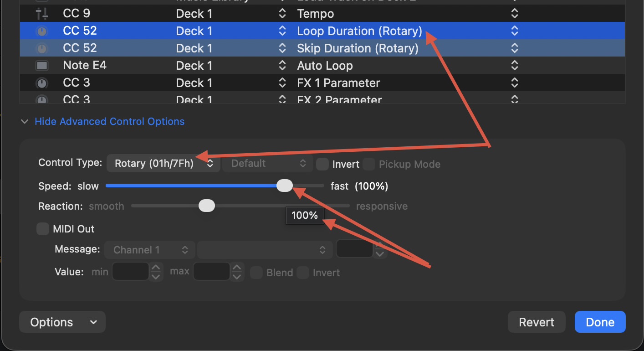The height and width of the screenshot is (351, 644).
Task: Click the fader icon beside CC 9
Action: point(42,14)
